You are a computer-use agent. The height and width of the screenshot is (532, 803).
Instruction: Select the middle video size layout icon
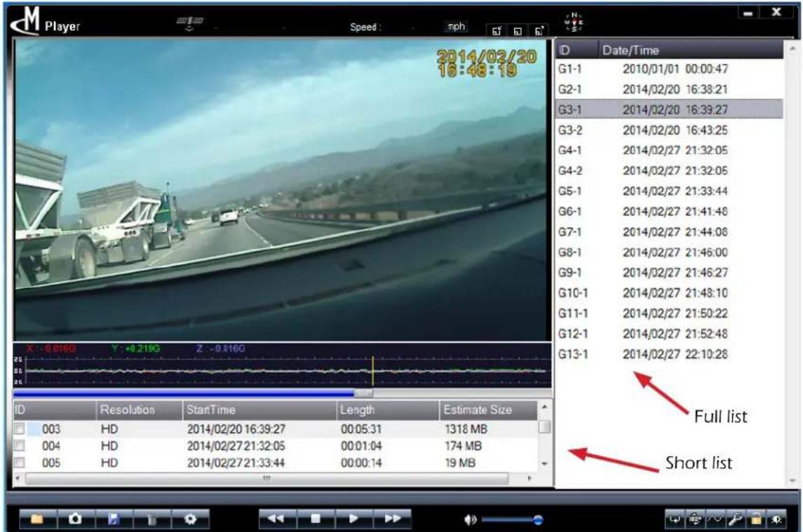(518, 31)
